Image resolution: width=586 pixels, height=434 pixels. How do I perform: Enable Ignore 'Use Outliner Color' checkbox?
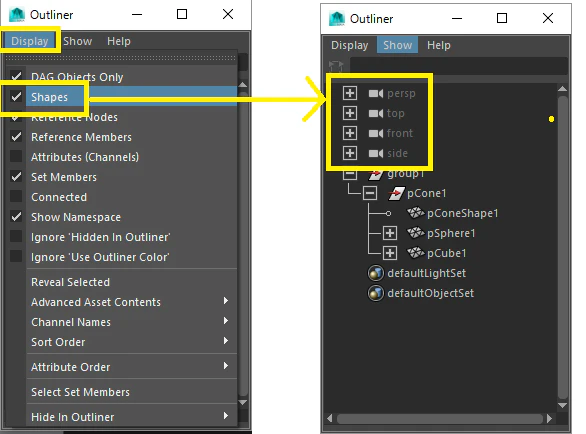(x=16, y=257)
